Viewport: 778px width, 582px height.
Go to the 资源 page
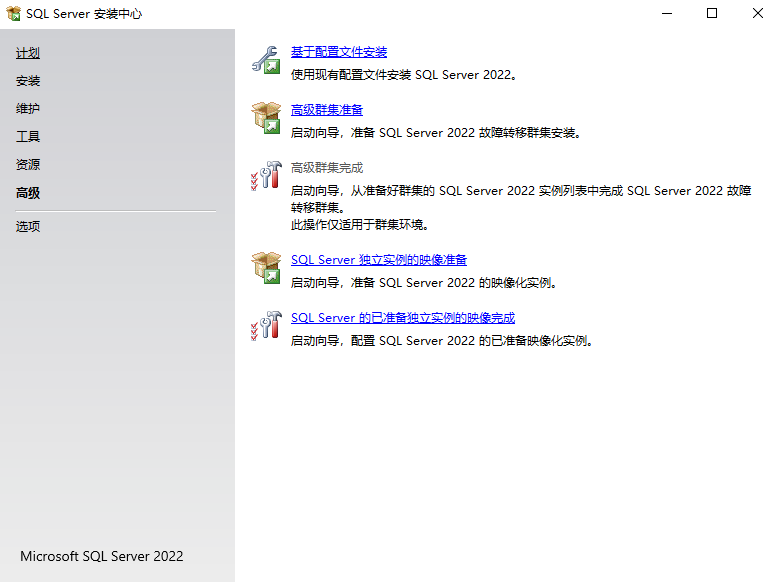pos(28,164)
